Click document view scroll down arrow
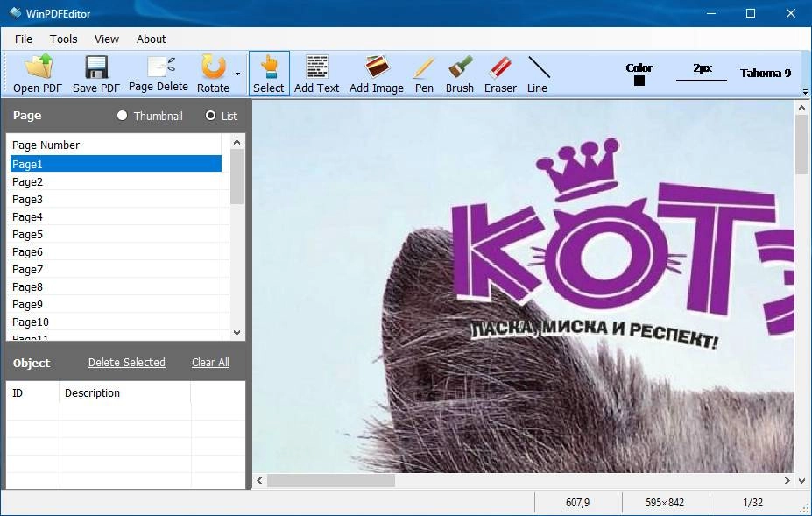The height and width of the screenshot is (516, 812). (x=801, y=481)
